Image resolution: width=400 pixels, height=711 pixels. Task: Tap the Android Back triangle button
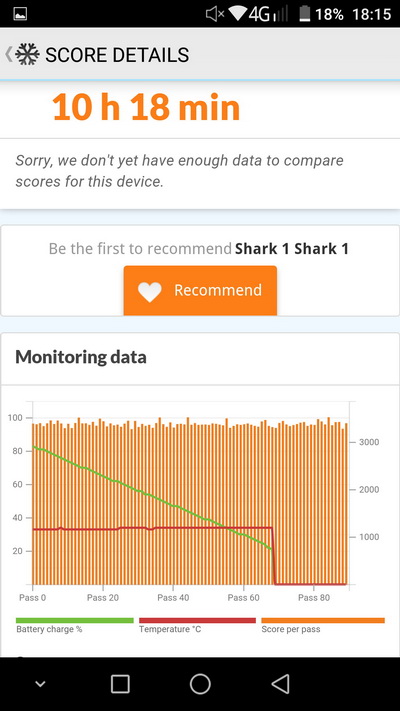280,683
